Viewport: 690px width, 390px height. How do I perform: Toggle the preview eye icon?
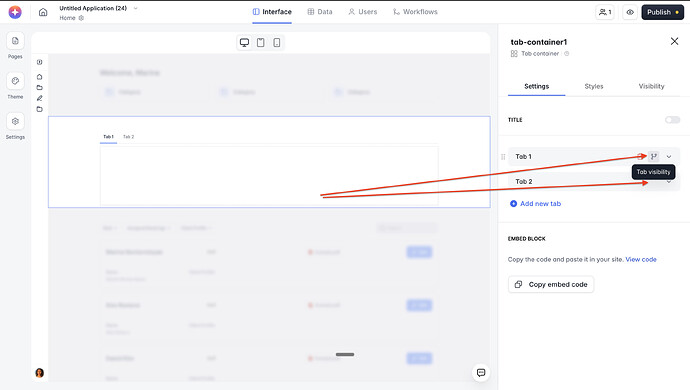pos(630,12)
